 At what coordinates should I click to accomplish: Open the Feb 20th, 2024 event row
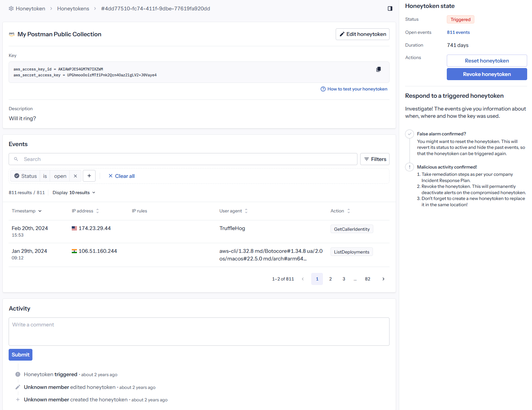[x=199, y=232]
